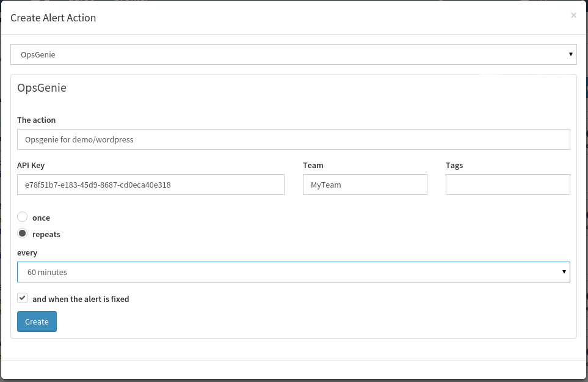This screenshot has width=588, height=382.
Task: Click into the API Key field
Action: coord(150,185)
